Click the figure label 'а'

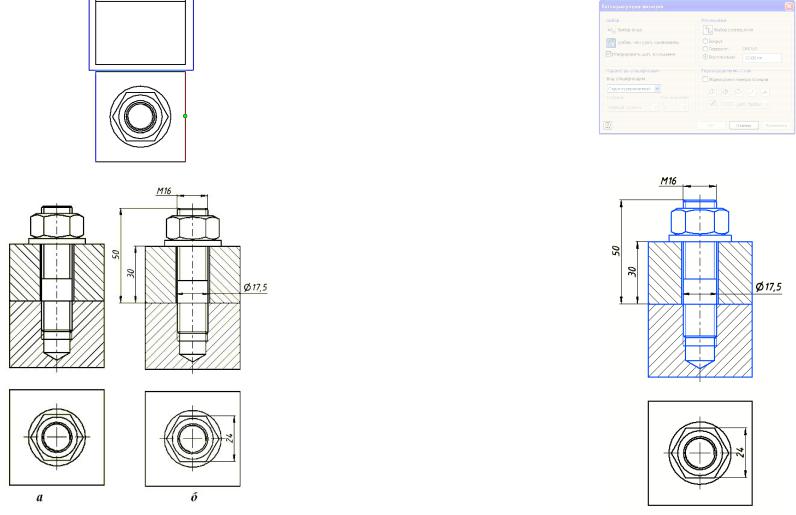pos(40,497)
